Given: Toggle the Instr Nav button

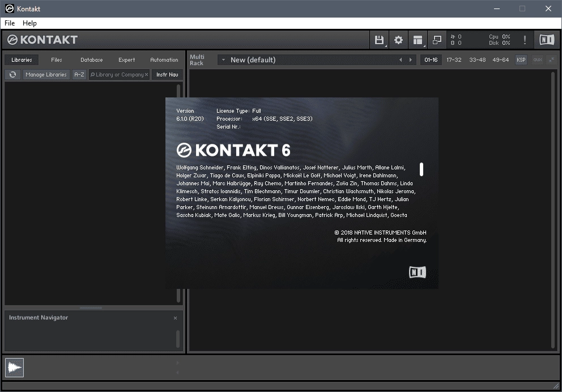Looking at the screenshot, I should (x=167, y=75).
